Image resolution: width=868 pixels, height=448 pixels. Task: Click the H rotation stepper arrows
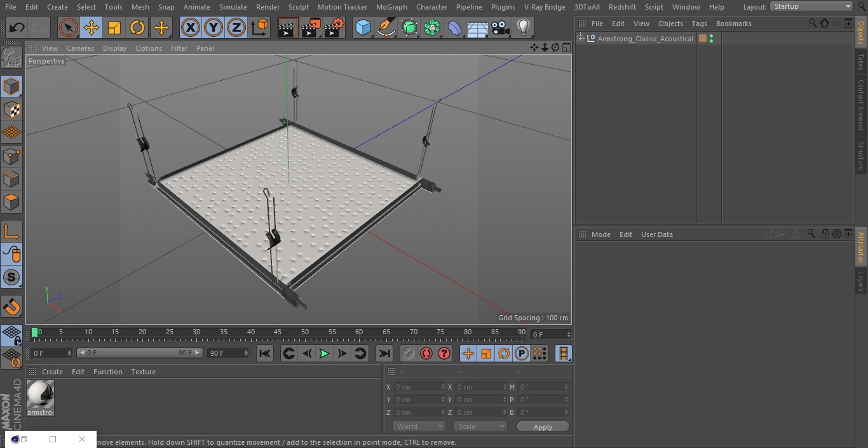point(567,387)
